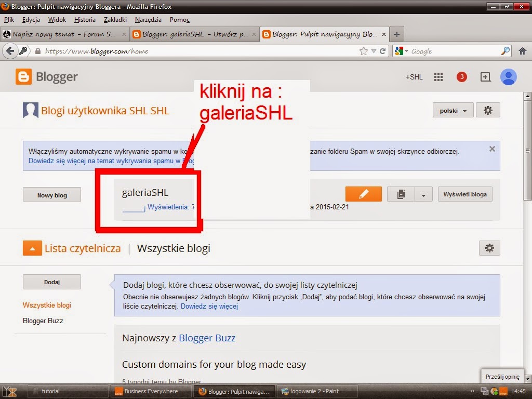Open the Google apps grid icon
This screenshot has height=399, width=532.
tap(438, 77)
